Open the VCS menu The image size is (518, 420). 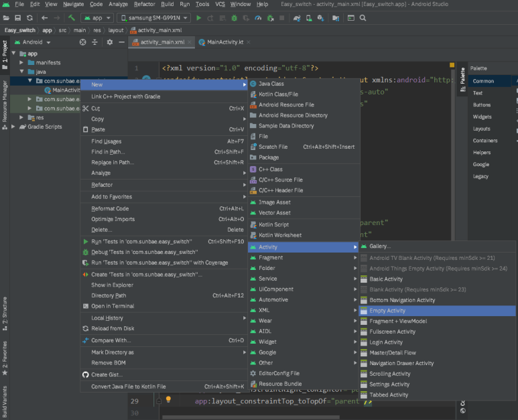point(220,4)
